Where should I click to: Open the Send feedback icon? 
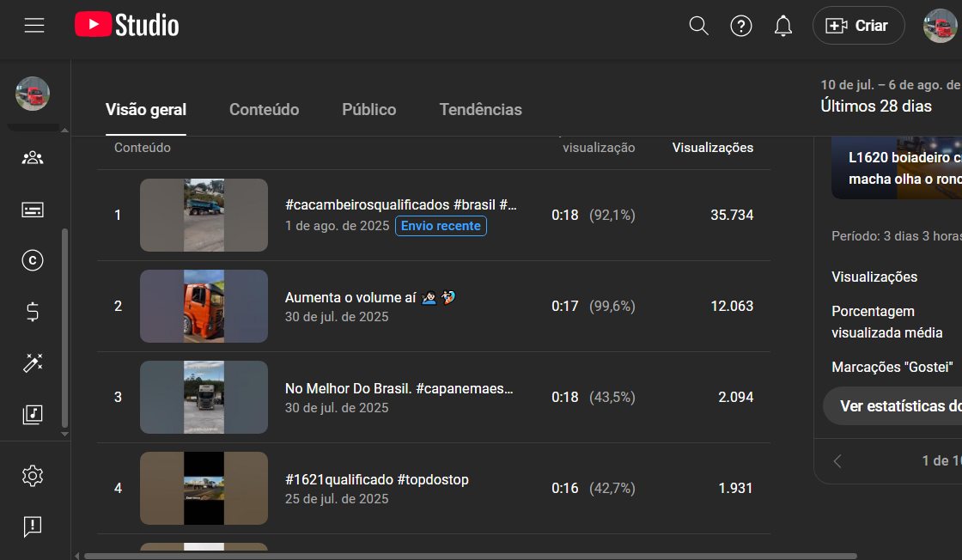33,527
